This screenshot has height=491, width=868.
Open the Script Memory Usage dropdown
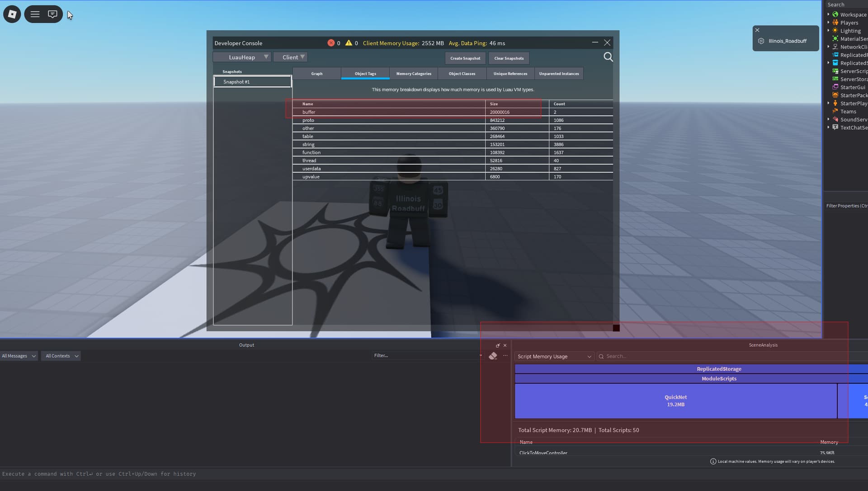(554, 357)
